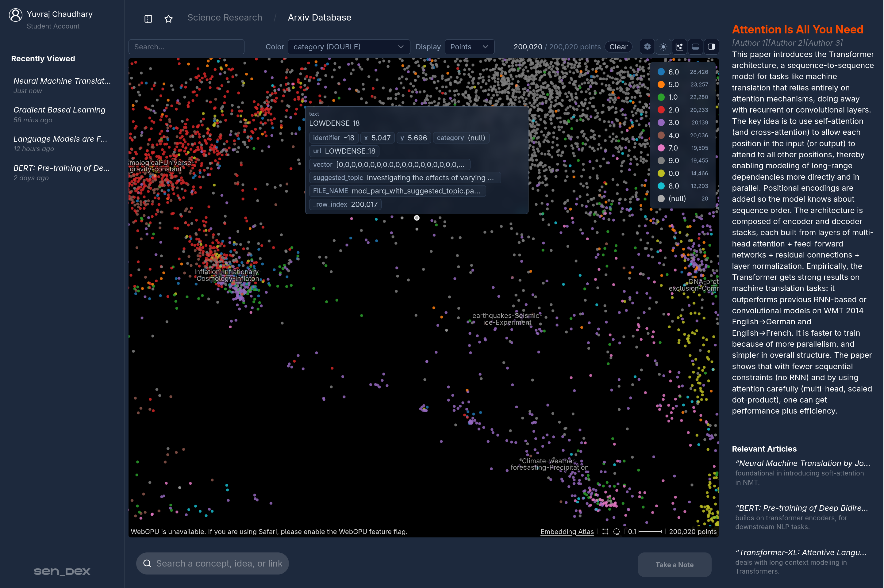The width and height of the screenshot is (884, 588).
Task: Toggle category 6.0 in the legend
Action: tap(674, 72)
